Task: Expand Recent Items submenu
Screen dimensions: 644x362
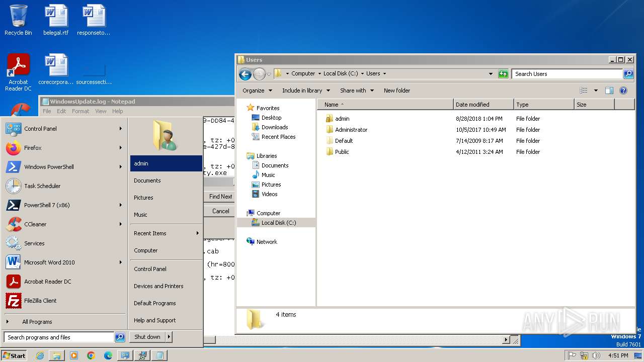Action: pyautogui.click(x=166, y=233)
